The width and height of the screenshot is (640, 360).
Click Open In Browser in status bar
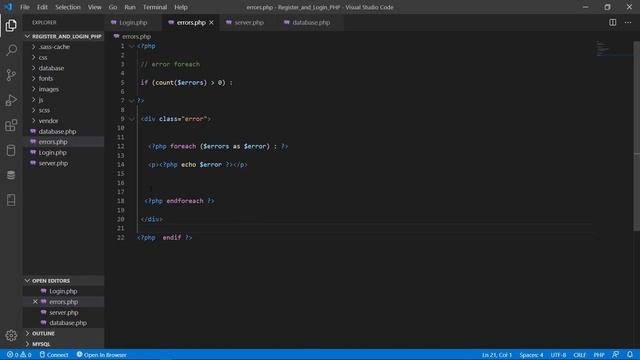[x=102, y=355]
